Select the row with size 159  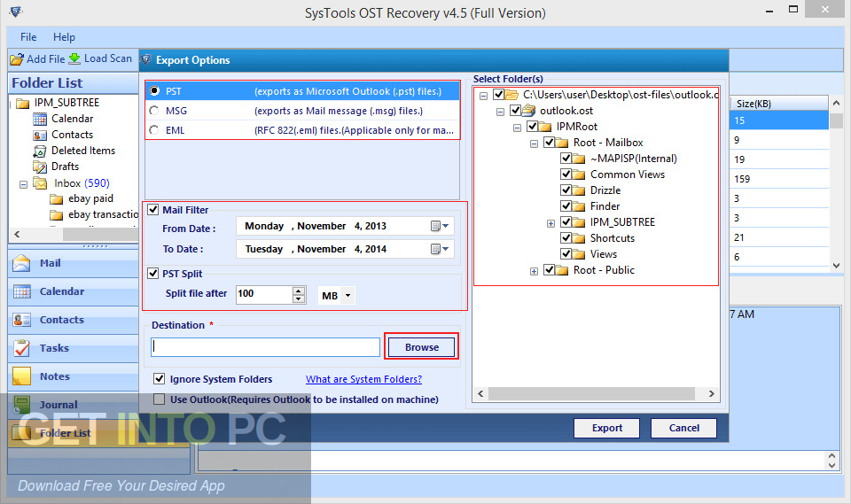tap(779, 179)
